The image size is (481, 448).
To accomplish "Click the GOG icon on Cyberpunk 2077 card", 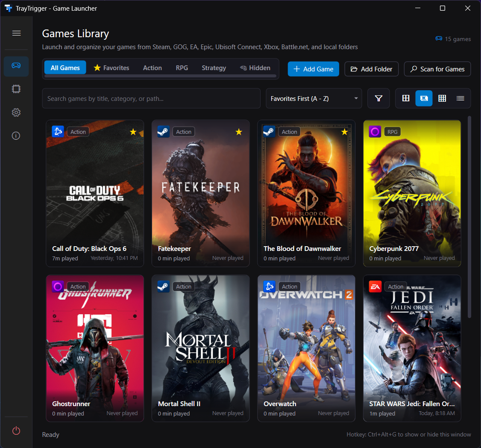I will tap(375, 132).
